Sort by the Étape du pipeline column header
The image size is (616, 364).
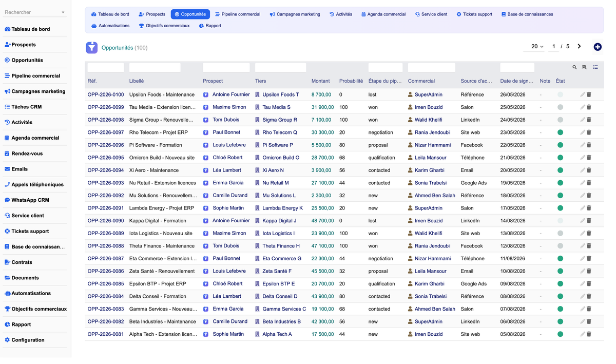385,81
